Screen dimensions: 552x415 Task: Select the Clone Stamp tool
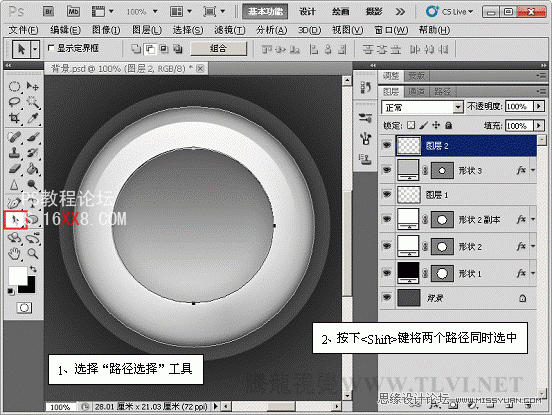[14, 153]
